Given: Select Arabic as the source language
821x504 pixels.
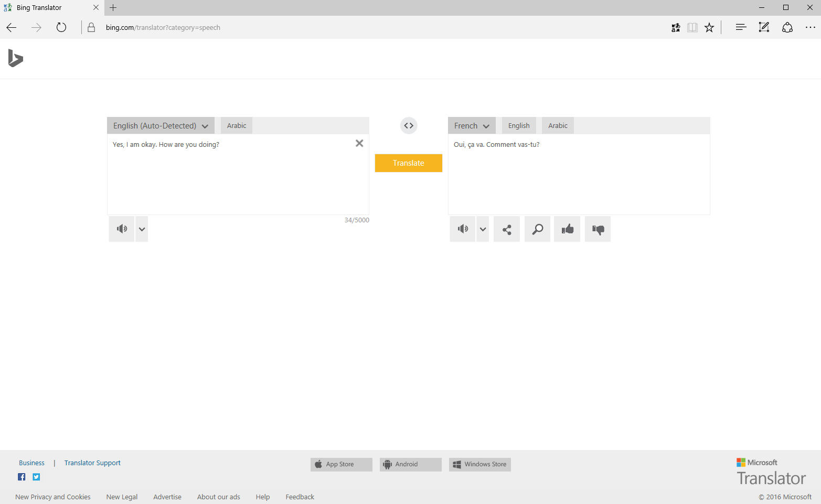Looking at the screenshot, I should point(236,125).
